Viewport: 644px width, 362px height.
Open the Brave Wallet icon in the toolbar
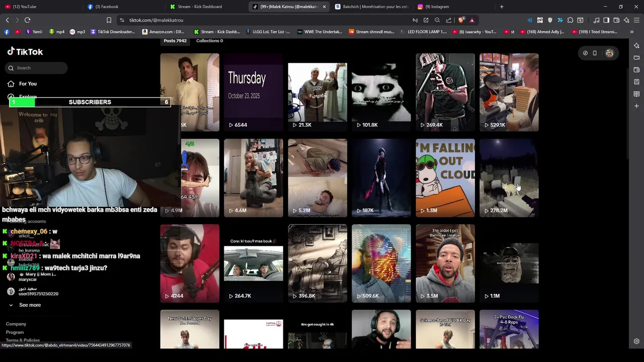click(616, 20)
